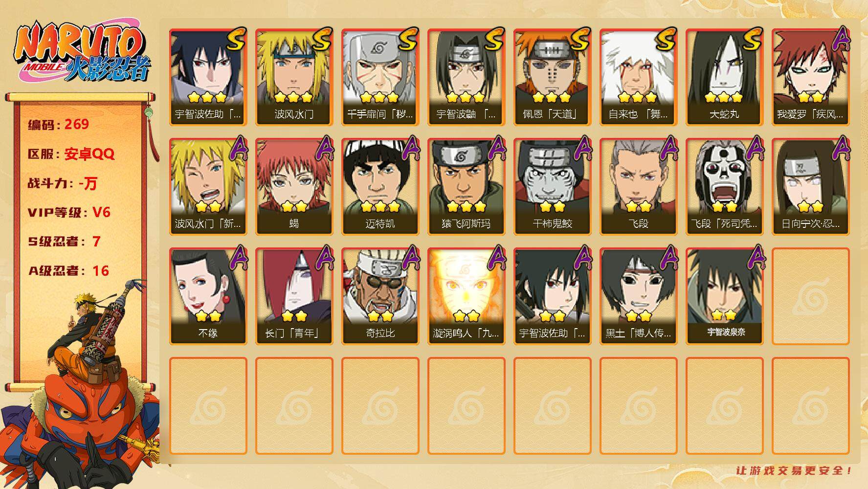Open the 大蛇丸 ninja card
This screenshot has height=489, width=868.
click(x=724, y=77)
